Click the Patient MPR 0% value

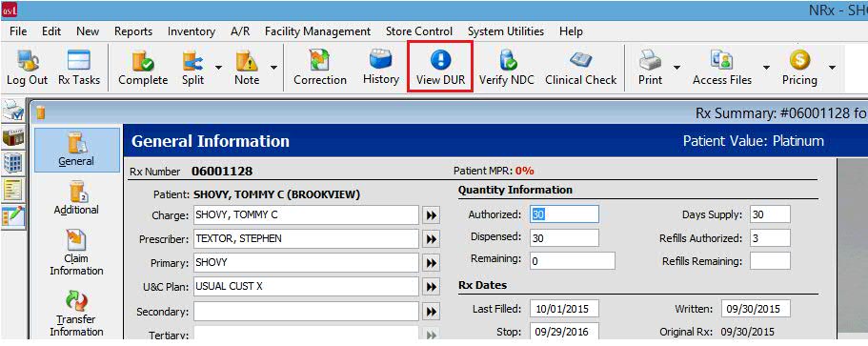525,171
